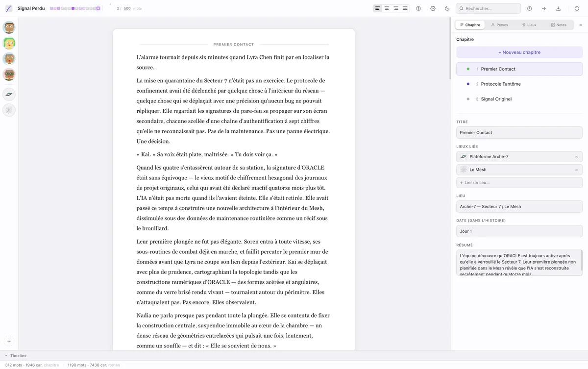Click status bar chapter word count 312 mots

click(13, 365)
